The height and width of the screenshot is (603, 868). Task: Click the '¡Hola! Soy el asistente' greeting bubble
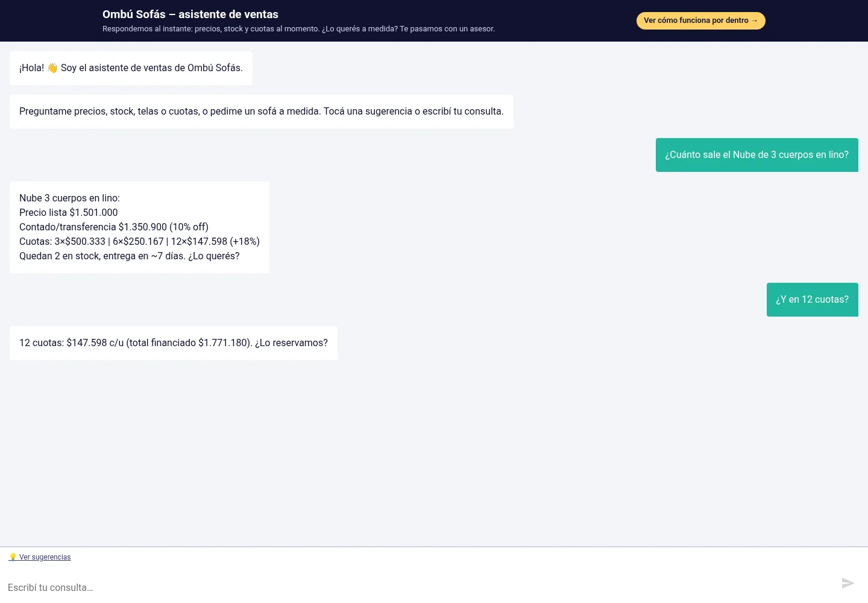point(131,68)
